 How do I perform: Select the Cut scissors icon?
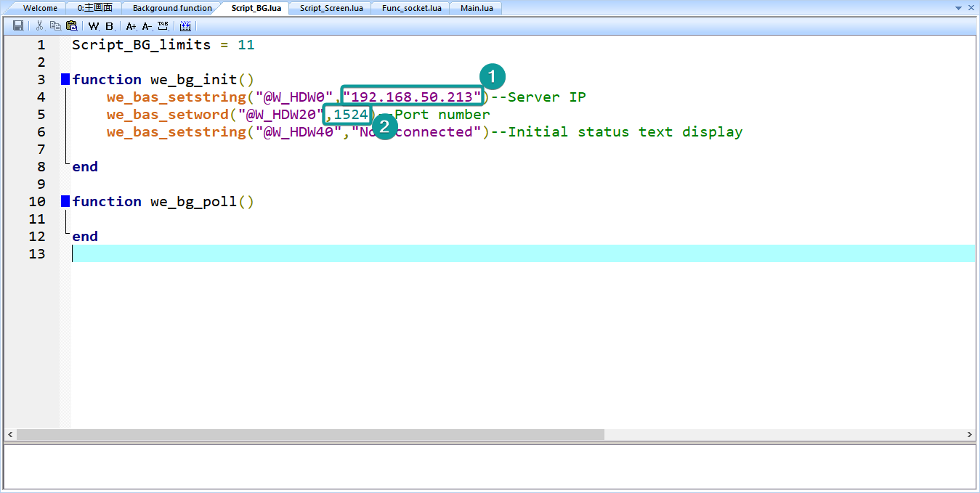click(39, 25)
